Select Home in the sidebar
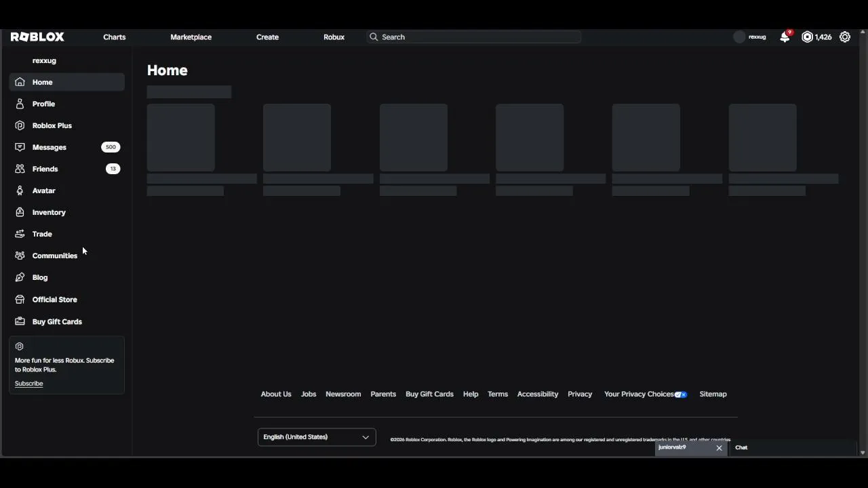Image resolution: width=868 pixels, height=488 pixels. point(67,82)
